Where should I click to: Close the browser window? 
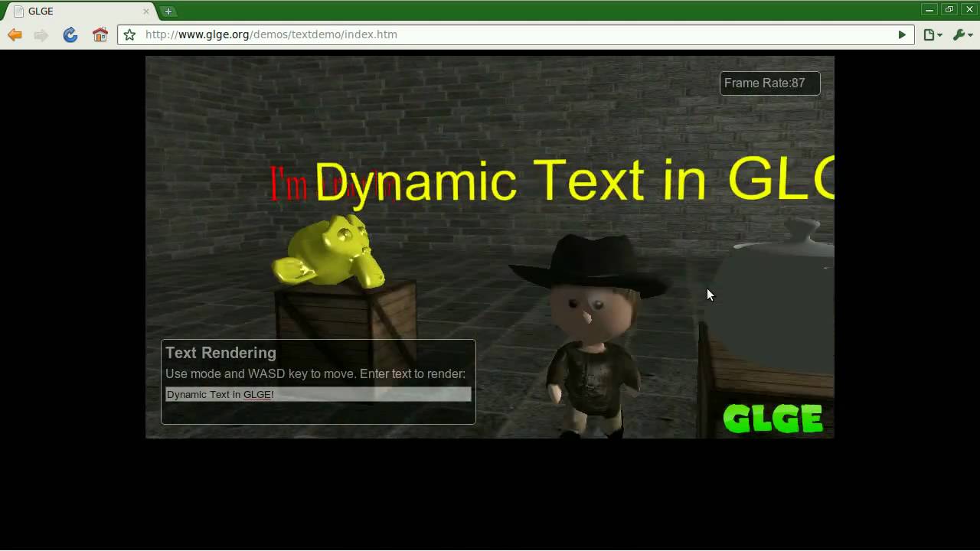969,9
